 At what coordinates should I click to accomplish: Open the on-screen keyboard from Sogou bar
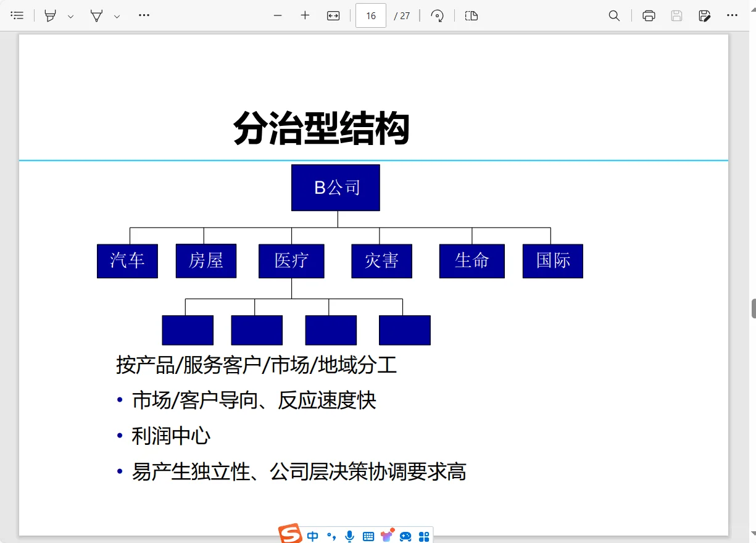[367, 536]
